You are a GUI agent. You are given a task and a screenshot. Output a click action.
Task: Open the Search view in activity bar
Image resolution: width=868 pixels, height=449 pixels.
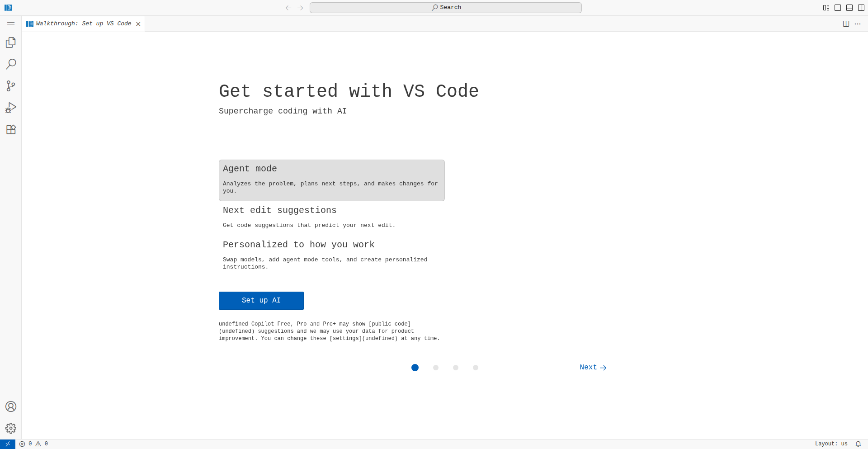(x=11, y=64)
